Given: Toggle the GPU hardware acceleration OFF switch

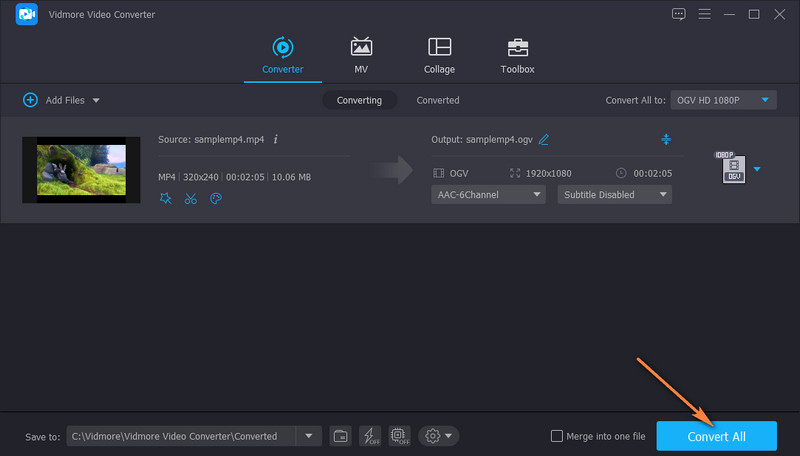Looking at the screenshot, I should pos(399,436).
